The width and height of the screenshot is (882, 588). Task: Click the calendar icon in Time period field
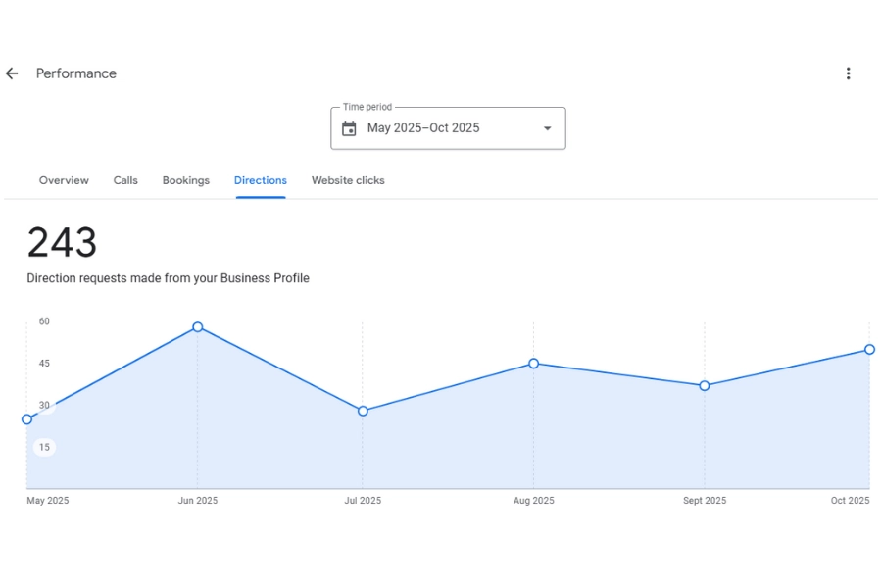[350, 127]
